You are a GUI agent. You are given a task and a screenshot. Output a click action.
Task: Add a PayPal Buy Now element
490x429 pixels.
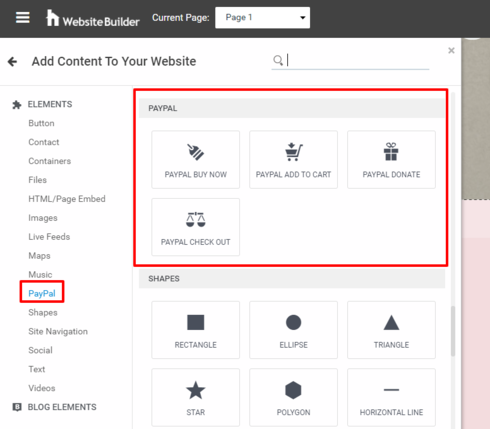pos(196,160)
